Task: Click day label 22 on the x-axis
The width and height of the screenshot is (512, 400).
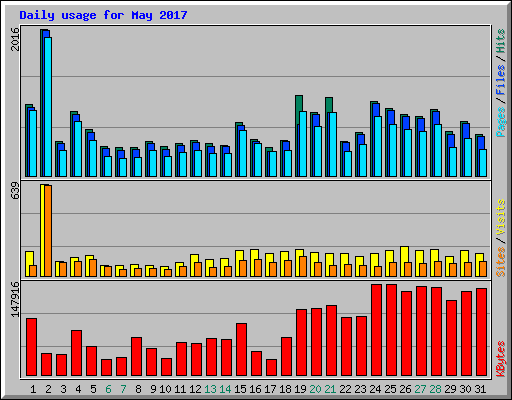Action: click(x=345, y=389)
